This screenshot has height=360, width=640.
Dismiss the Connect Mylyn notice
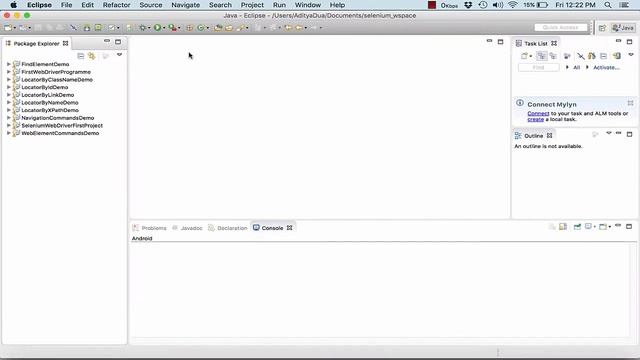tap(631, 103)
